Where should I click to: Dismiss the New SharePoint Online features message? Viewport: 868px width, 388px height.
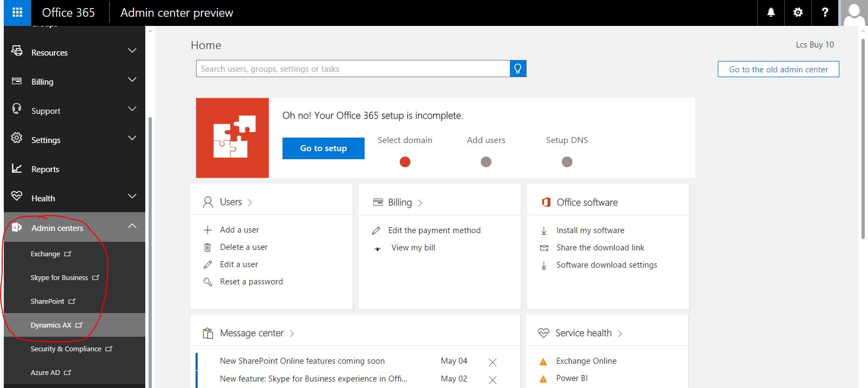click(x=492, y=362)
